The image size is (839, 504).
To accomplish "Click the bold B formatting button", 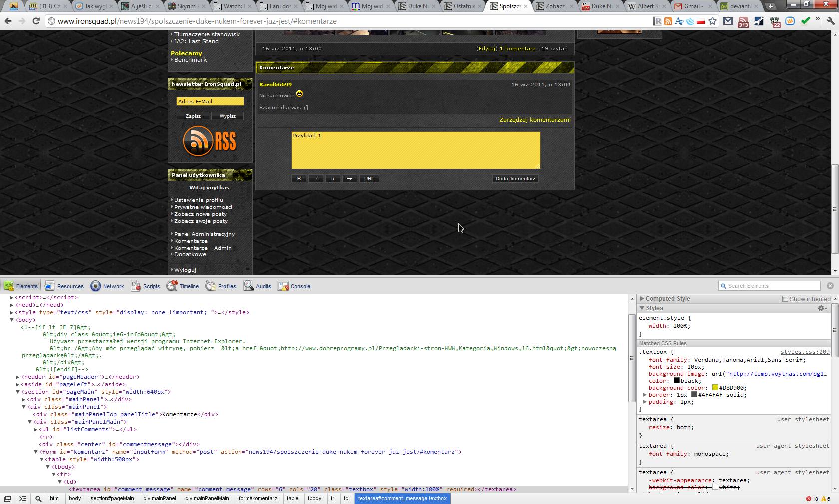I will point(299,178).
